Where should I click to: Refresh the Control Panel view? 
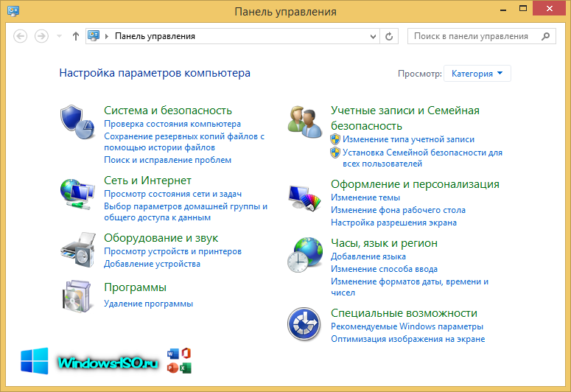coord(389,36)
